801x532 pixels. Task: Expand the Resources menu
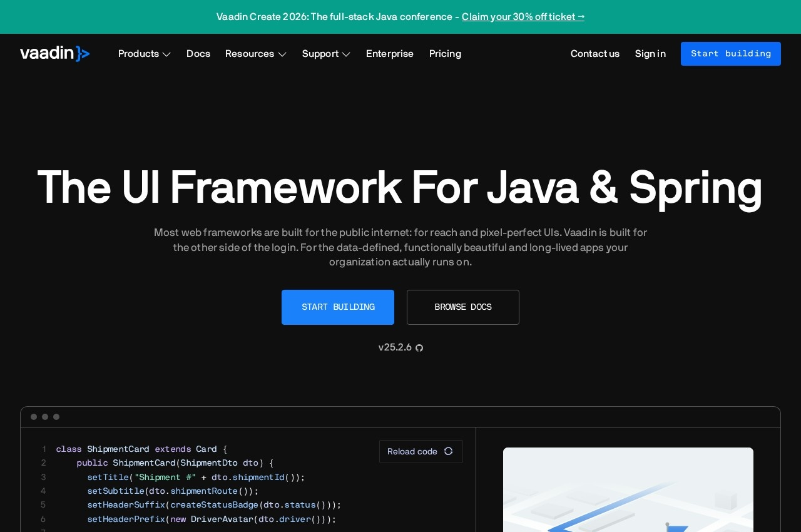pos(256,54)
